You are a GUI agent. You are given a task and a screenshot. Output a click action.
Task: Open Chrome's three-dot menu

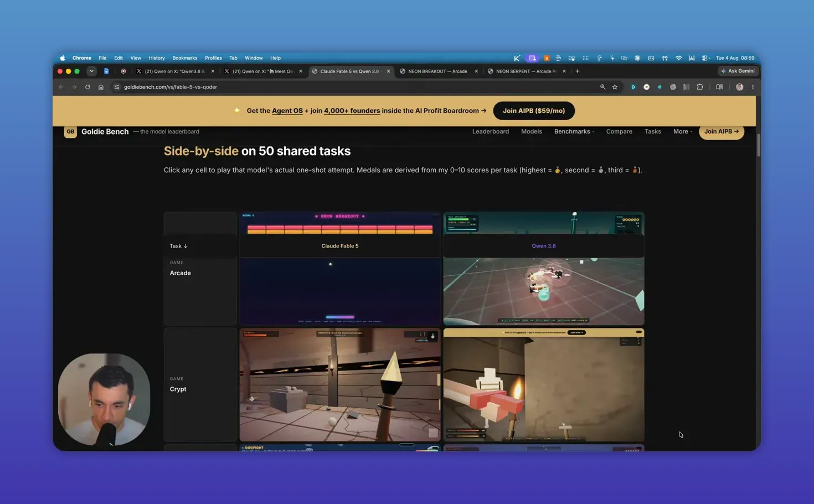(753, 87)
